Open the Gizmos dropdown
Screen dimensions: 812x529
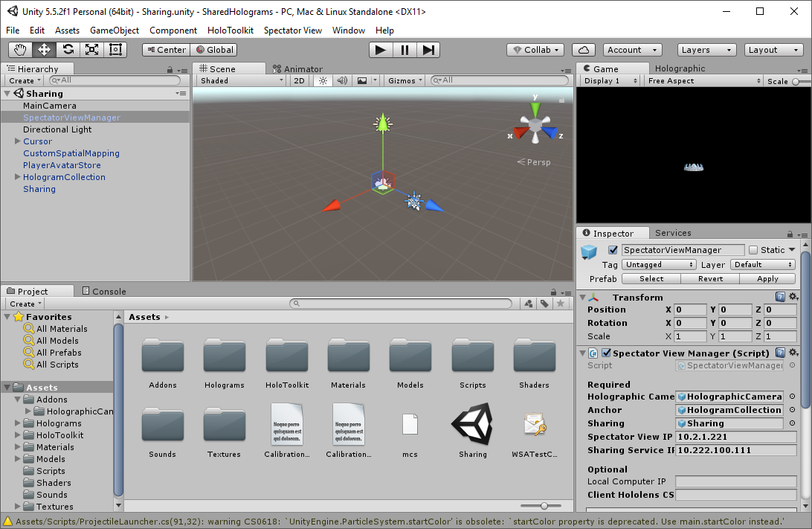(405, 81)
